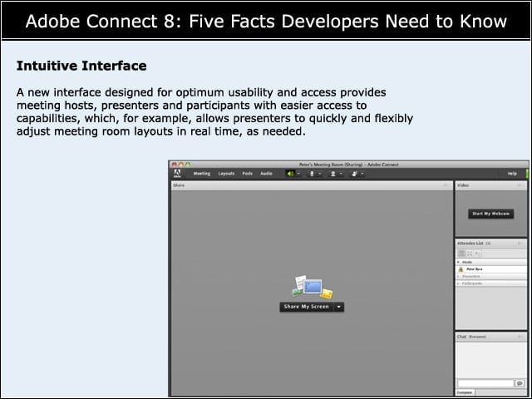
Task: Open dropdown arrow next to webcam icon
Action: 341,174
